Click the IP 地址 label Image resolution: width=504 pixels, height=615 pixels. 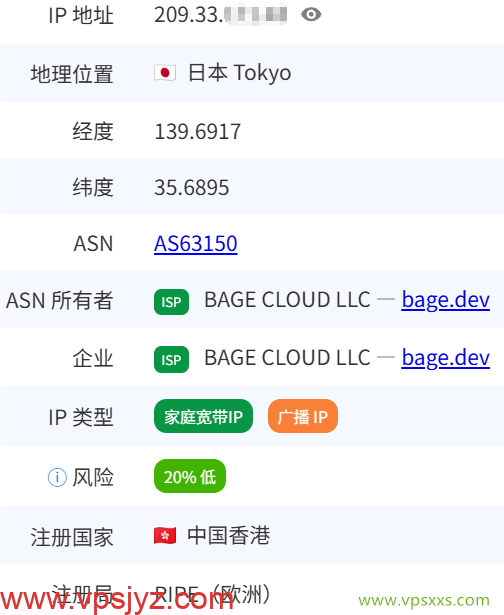click(81, 16)
